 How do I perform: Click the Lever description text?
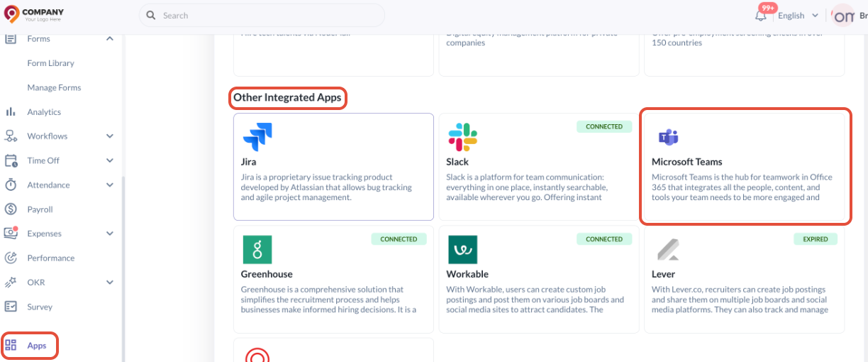click(740, 300)
